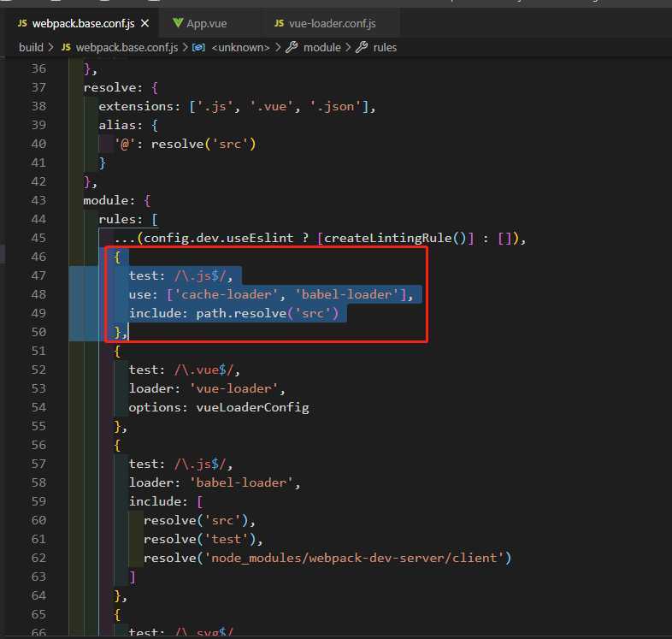Screen dimensions: 672x639
Task: Click the 'vue-loader' string on line 53
Action: coord(233,388)
